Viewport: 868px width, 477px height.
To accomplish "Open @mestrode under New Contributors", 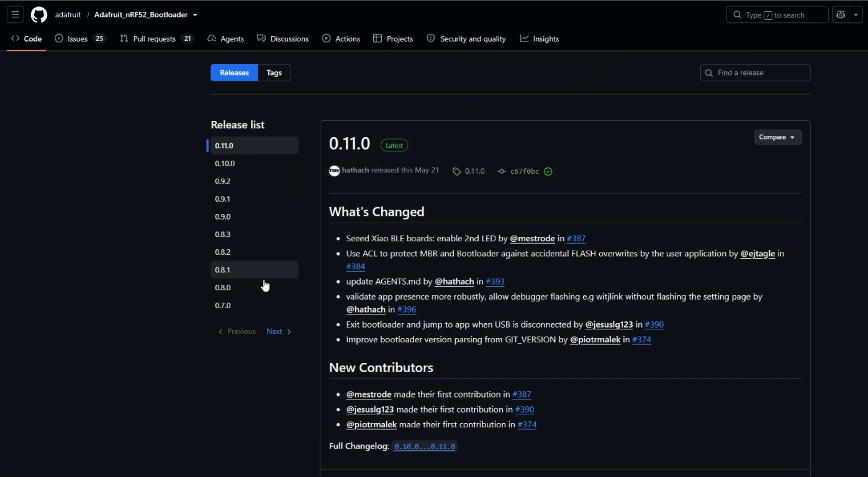I will [369, 395].
